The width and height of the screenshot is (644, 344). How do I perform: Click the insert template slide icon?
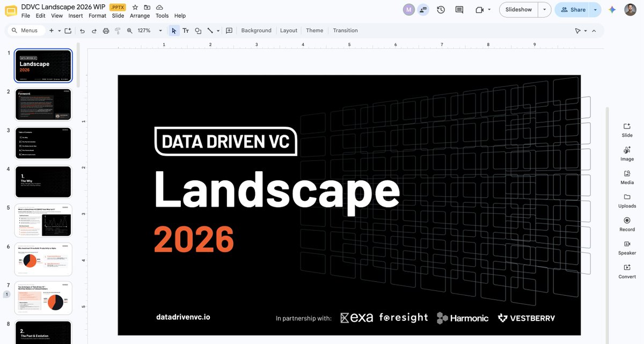(x=68, y=31)
